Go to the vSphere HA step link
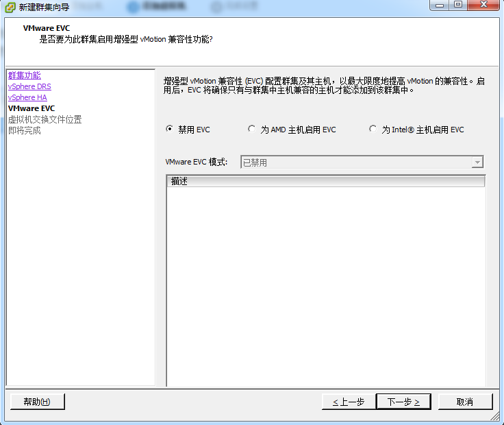The image size is (504, 425). coord(27,97)
